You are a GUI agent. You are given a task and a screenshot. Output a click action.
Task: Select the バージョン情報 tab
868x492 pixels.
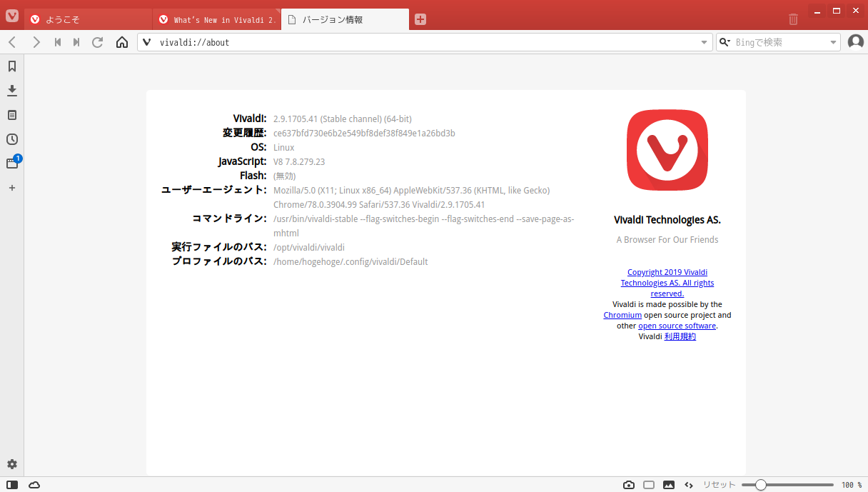click(345, 19)
